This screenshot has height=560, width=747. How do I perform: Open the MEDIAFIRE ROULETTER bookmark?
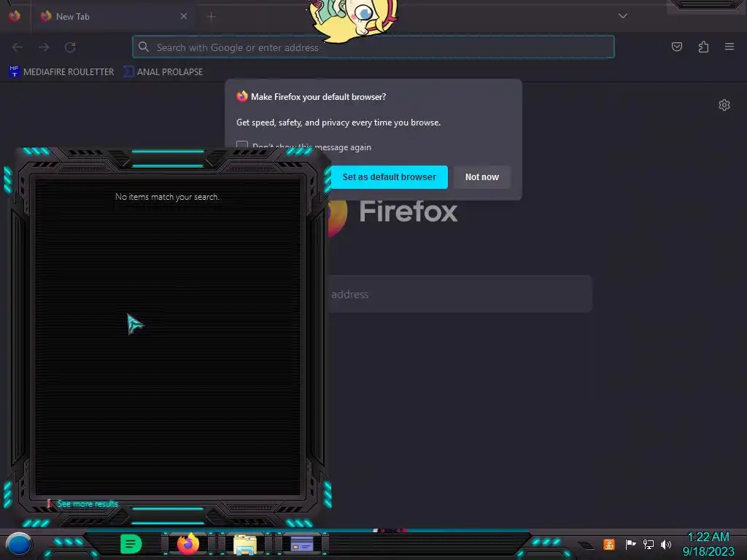(62, 72)
